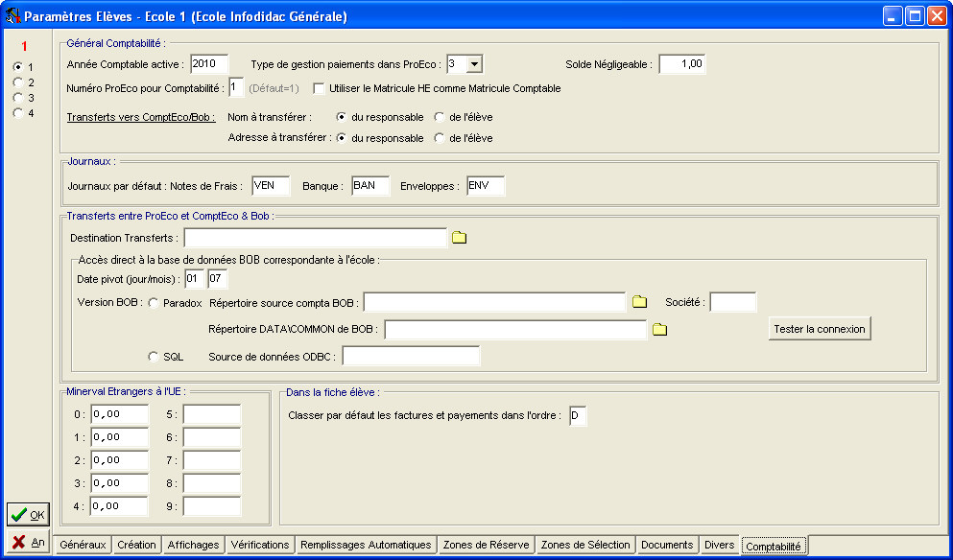This screenshot has height=560, width=953.
Task: Focus Répertoire source compta BOB field
Action: pos(494,302)
